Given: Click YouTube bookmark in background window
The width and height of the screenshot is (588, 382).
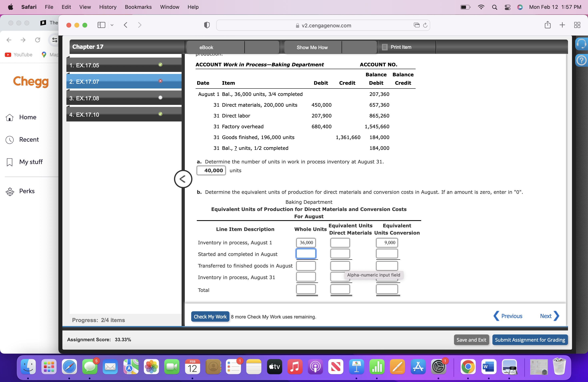Looking at the screenshot, I should tap(19, 55).
